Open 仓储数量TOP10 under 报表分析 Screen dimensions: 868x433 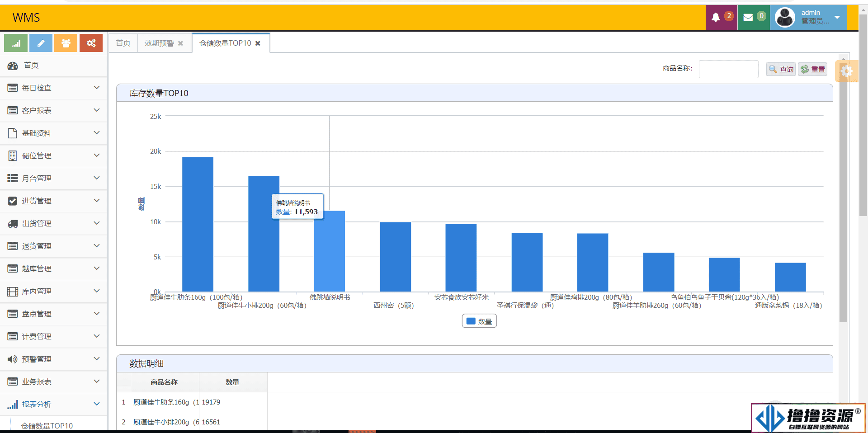pyautogui.click(x=47, y=426)
